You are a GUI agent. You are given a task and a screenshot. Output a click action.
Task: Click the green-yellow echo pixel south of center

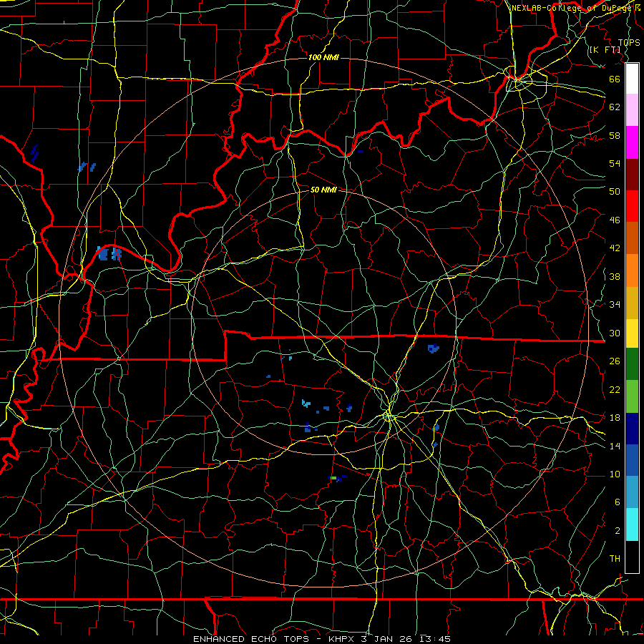tap(334, 478)
